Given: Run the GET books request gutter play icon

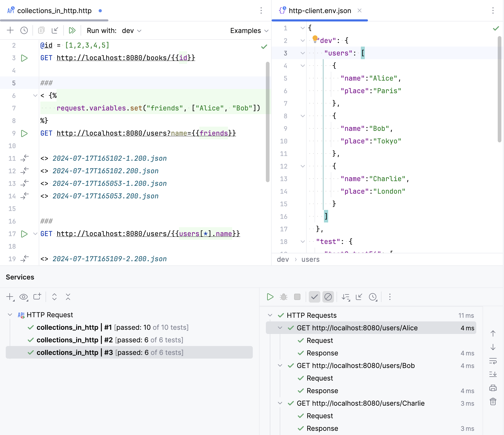Looking at the screenshot, I should 24,58.
